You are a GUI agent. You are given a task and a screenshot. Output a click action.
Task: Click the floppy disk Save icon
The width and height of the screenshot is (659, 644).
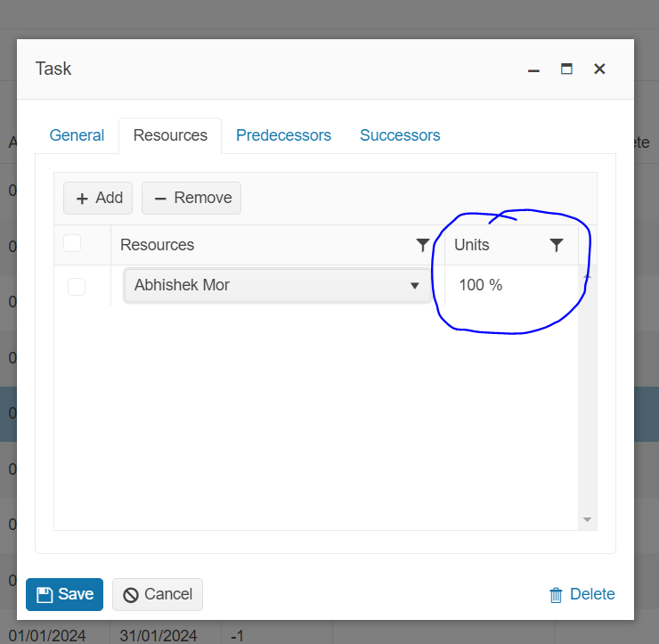click(x=45, y=595)
